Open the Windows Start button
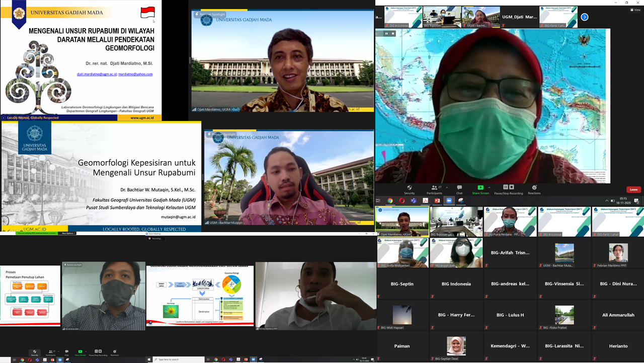 coord(150,359)
